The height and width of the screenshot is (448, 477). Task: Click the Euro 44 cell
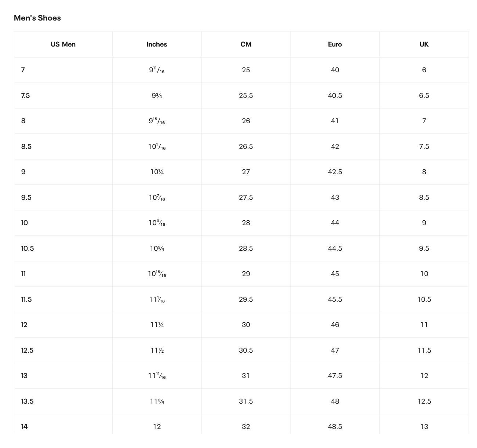[335, 223]
